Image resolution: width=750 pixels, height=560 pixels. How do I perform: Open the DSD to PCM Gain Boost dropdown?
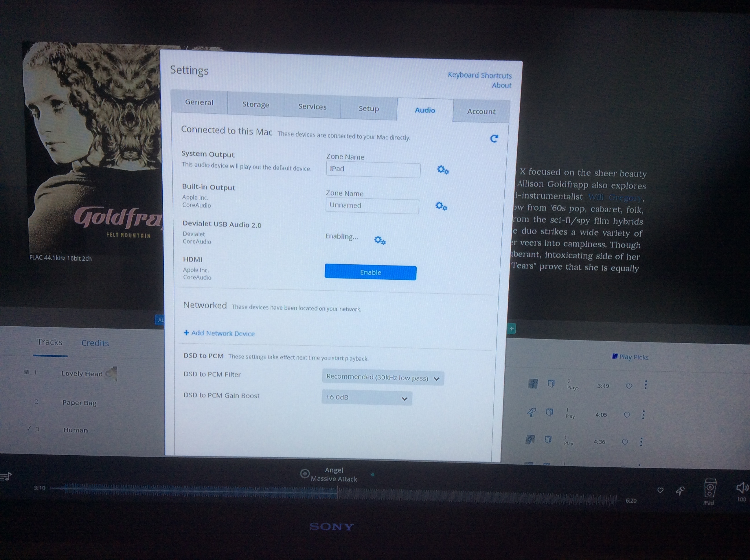(367, 398)
